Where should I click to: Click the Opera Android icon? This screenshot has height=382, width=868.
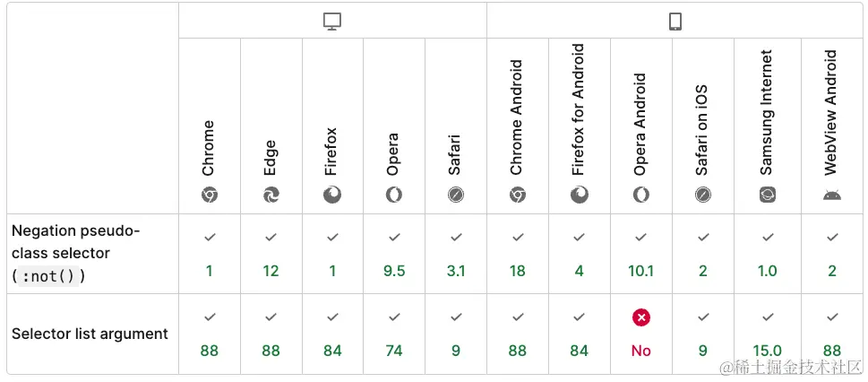(x=641, y=195)
